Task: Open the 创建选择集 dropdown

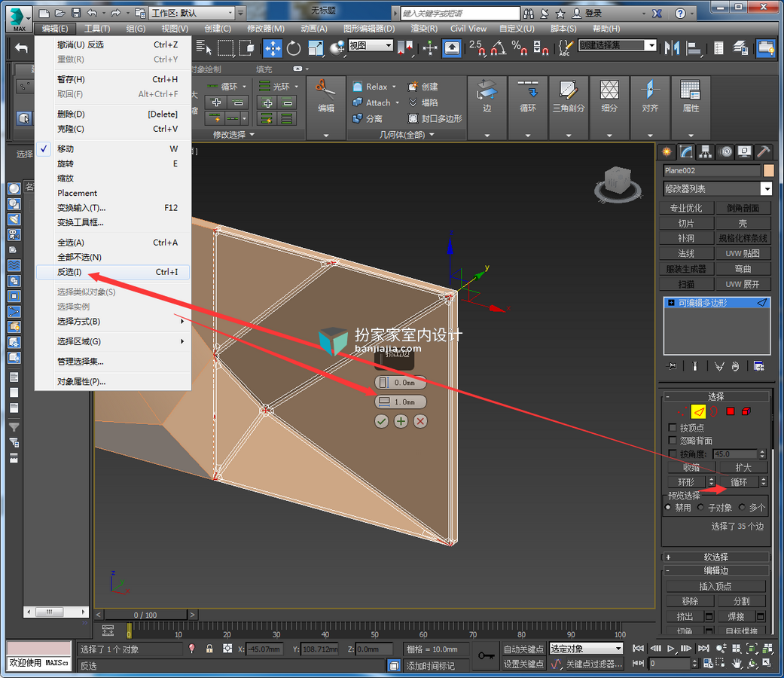Action: pos(617,45)
